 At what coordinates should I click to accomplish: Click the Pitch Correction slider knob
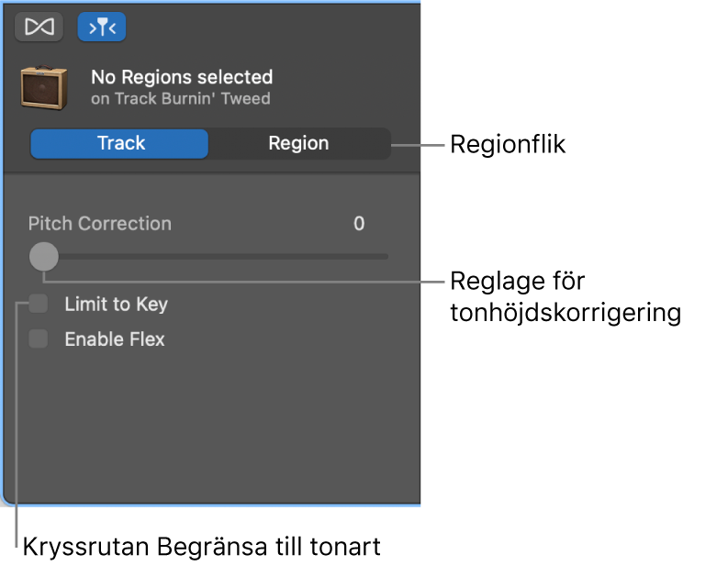pos(43,257)
